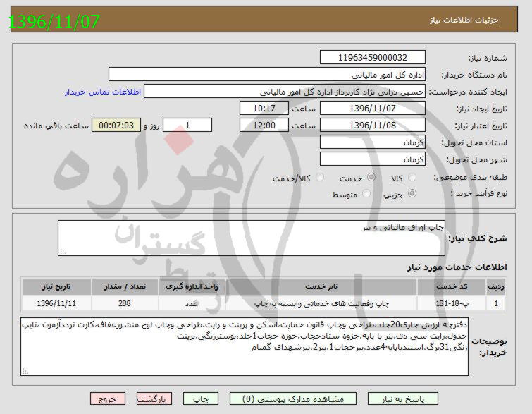The width and height of the screenshot is (532, 414).
Task: Click the request creator name field
Action: coord(285,92)
